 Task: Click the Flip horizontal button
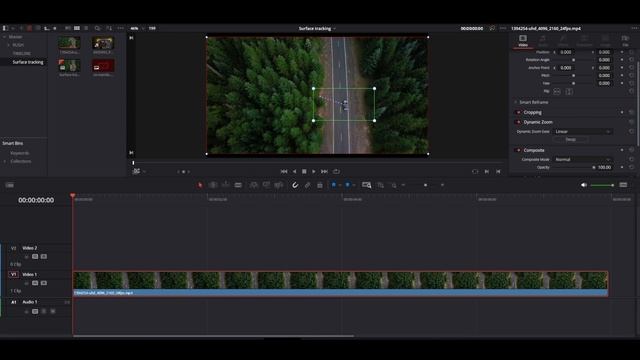tap(557, 91)
